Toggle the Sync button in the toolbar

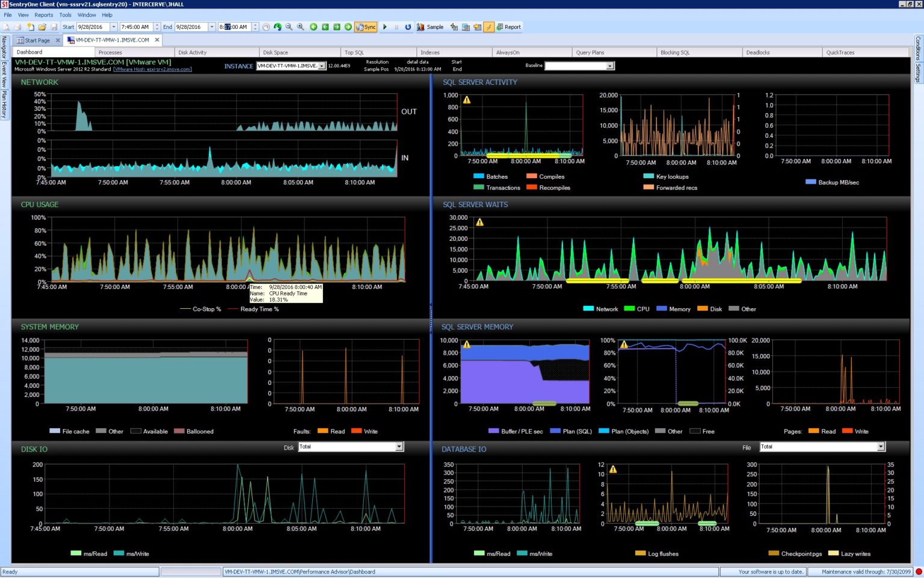click(366, 27)
